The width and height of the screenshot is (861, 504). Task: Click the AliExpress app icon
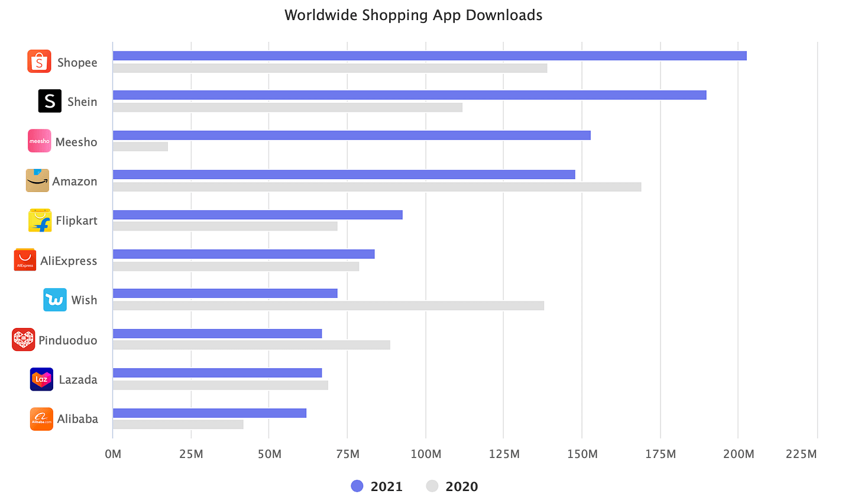[x=25, y=260]
